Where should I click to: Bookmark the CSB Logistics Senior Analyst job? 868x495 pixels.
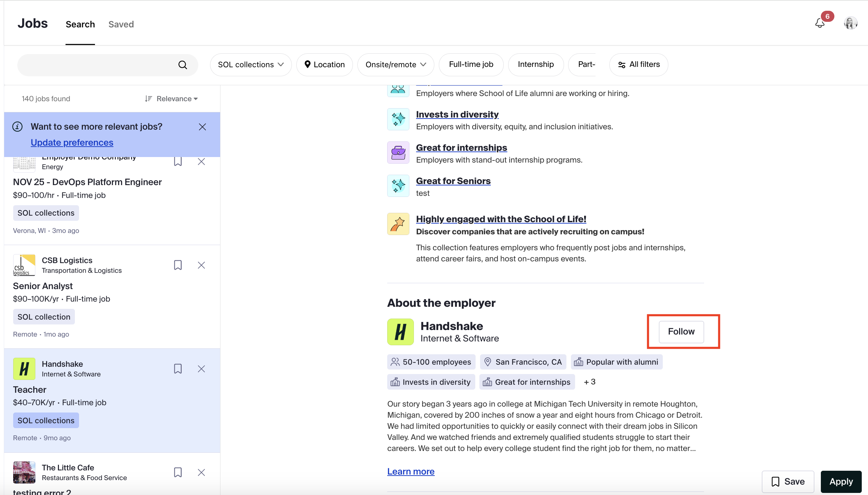coord(178,265)
